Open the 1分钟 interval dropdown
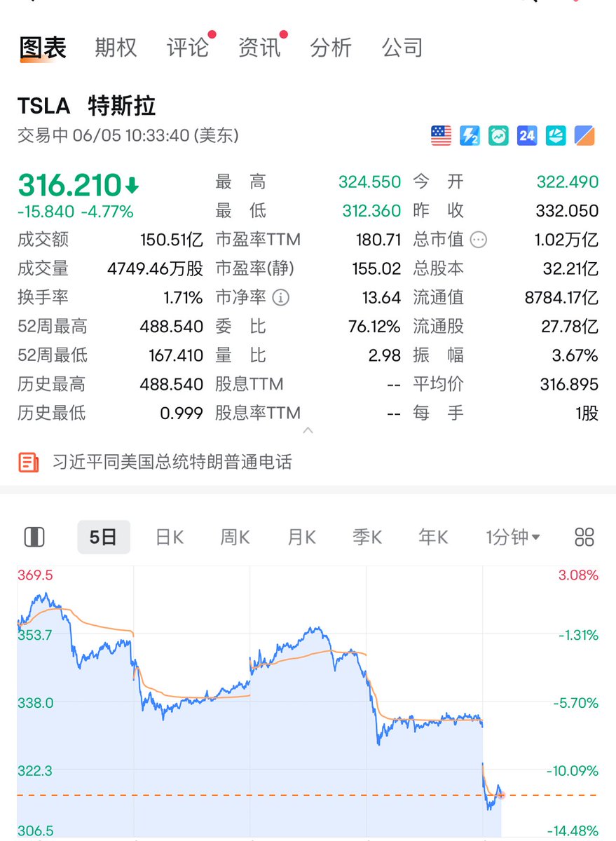Screen dimensions: 616x841 pyautogui.click(x=513, y=538)
